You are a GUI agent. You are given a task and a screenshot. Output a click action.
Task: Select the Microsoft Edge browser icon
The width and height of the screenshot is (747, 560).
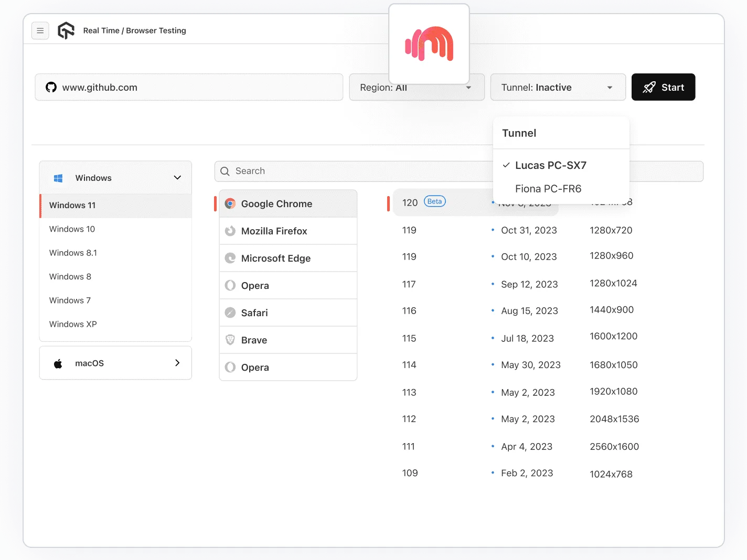coord(230,258)
